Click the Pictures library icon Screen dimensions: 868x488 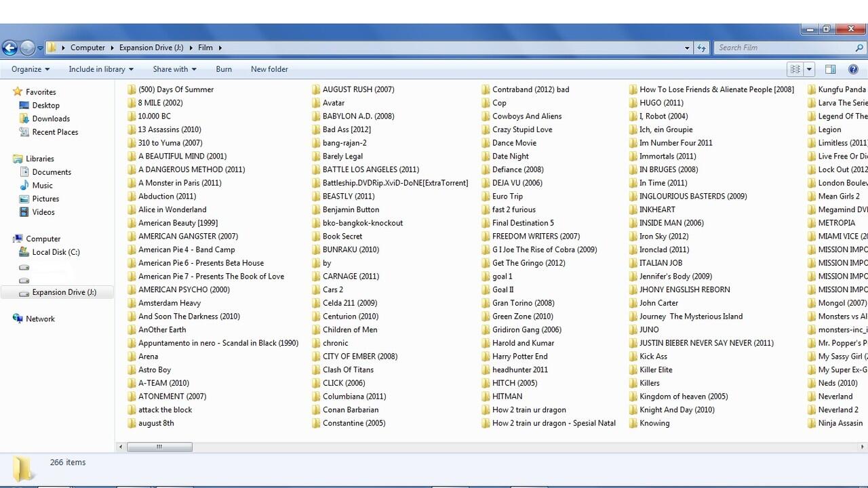click(x=24, y=199)
